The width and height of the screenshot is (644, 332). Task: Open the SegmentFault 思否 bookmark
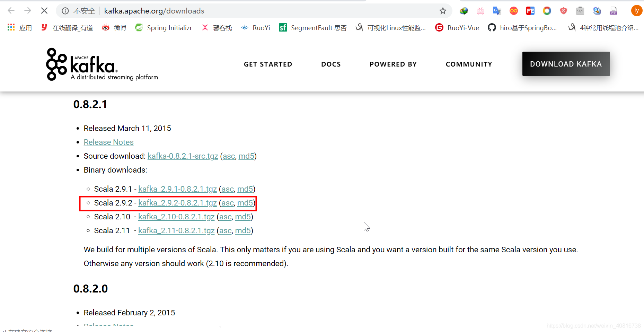[x=313, y=28]
